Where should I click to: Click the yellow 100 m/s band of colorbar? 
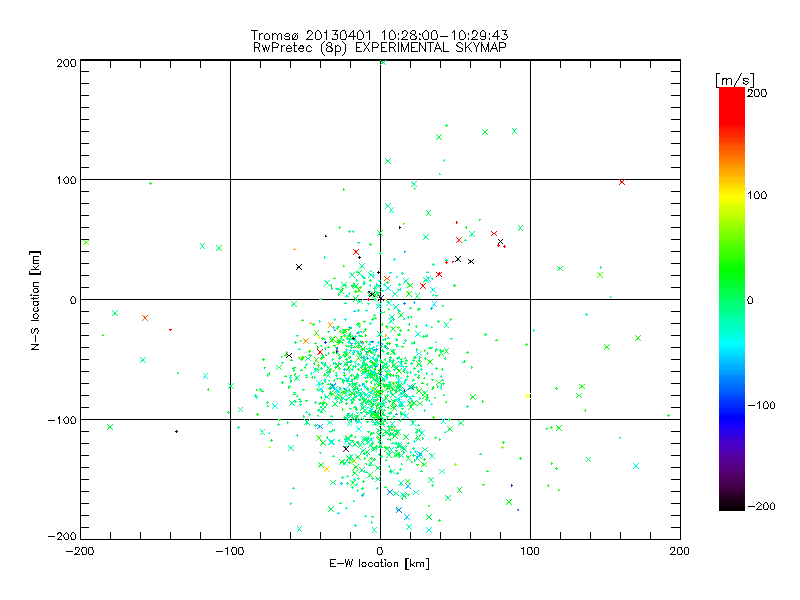pos(732,195)
